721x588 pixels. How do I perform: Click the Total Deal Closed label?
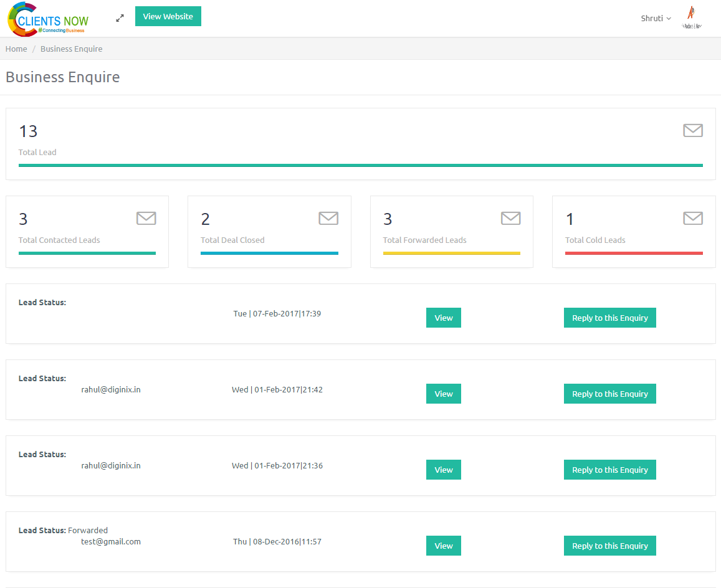[232, 240]
